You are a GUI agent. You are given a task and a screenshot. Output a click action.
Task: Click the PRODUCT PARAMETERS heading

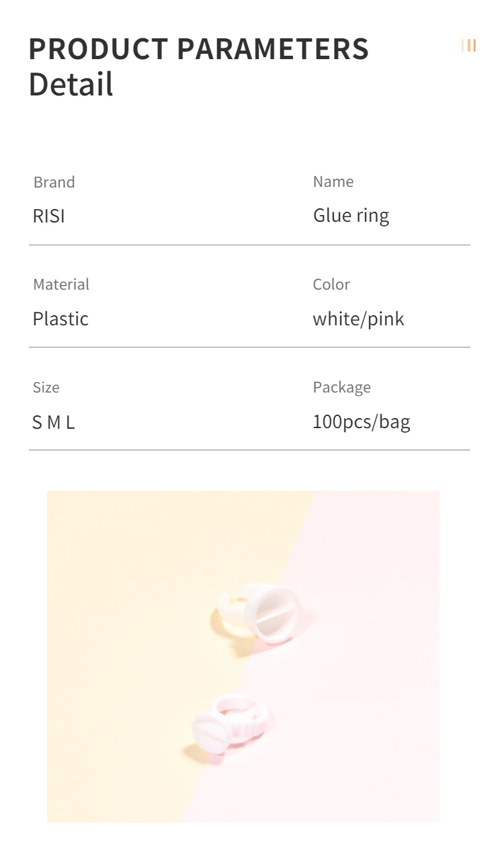tap(199, 49)
